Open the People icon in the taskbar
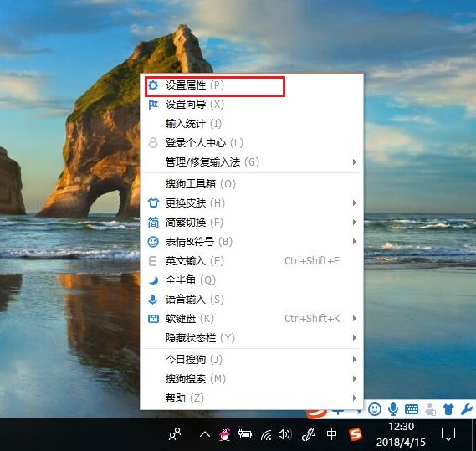476x451 pixels. tap(175, 434)
